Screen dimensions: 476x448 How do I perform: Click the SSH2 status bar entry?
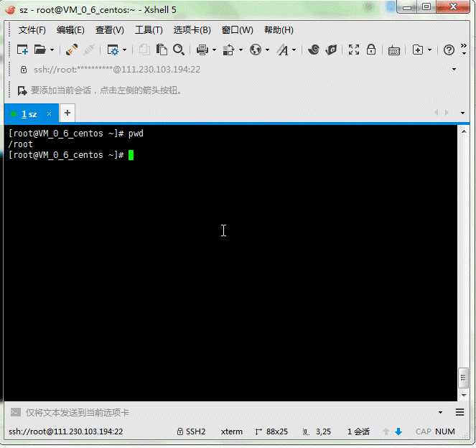[191, 431]
